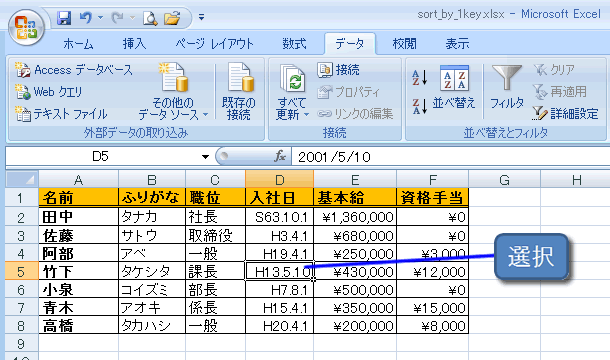Switch to the ホーム tab
The width and height of the screenshot is (610, 360).
(x=78, y=44)
